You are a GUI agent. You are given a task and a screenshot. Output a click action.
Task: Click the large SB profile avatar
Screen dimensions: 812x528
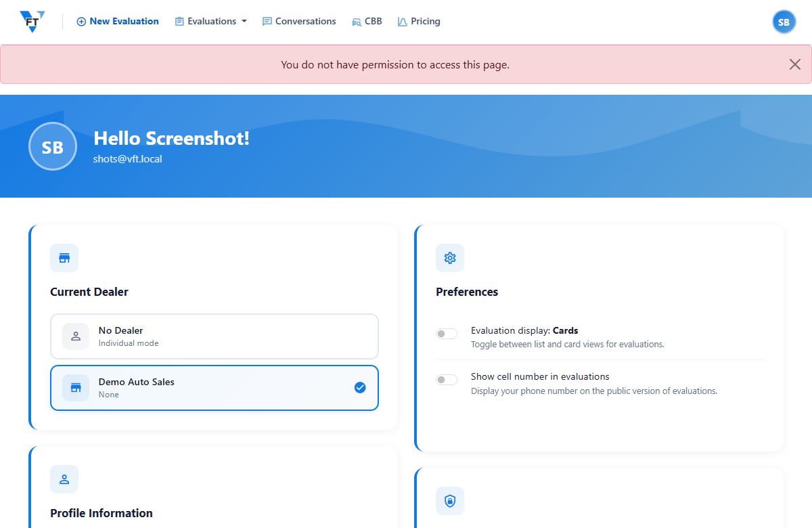53,146
